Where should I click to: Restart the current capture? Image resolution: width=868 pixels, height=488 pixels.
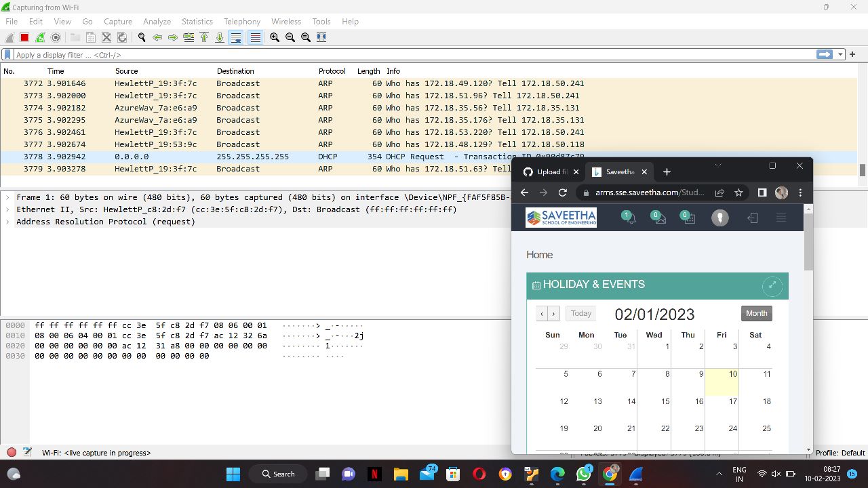(39, 37)
